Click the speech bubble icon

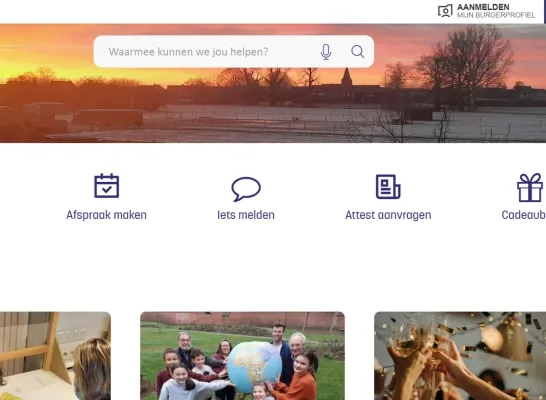[x=246, y=189]
